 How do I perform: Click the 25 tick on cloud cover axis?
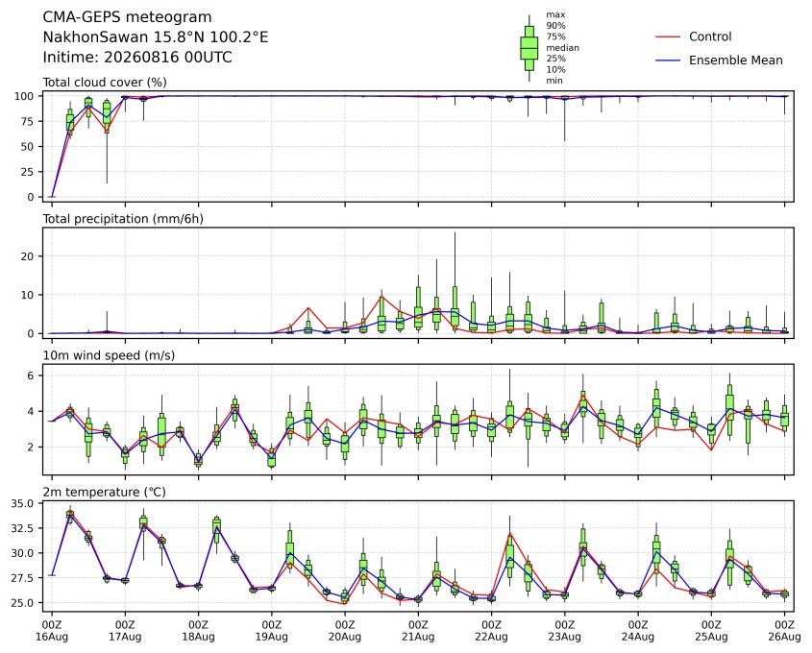[27, 172]
